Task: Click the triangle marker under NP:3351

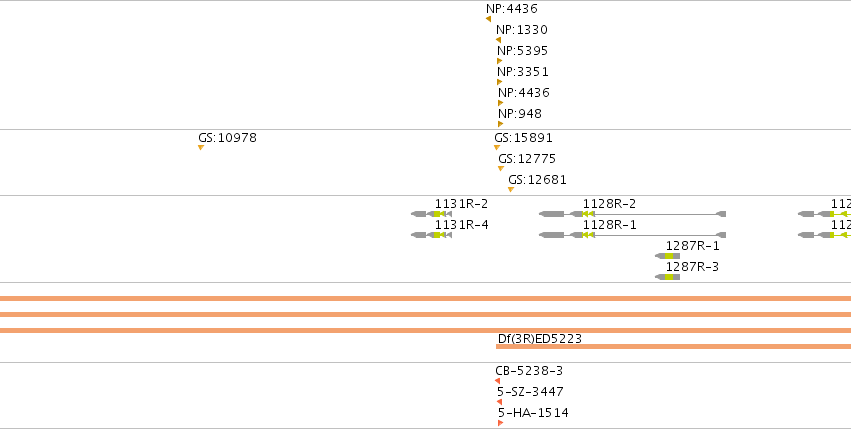Action: click(x=499, y=82)
